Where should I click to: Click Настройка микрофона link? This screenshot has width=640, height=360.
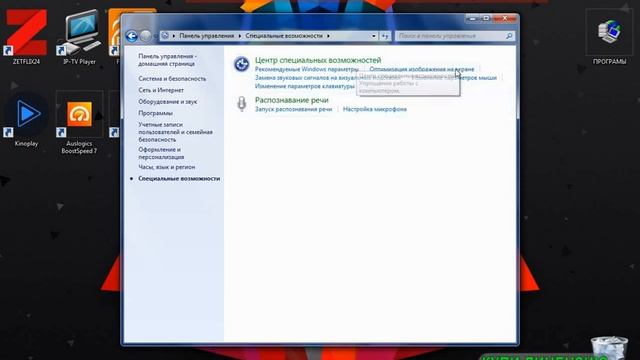click(x=375, y=109)
